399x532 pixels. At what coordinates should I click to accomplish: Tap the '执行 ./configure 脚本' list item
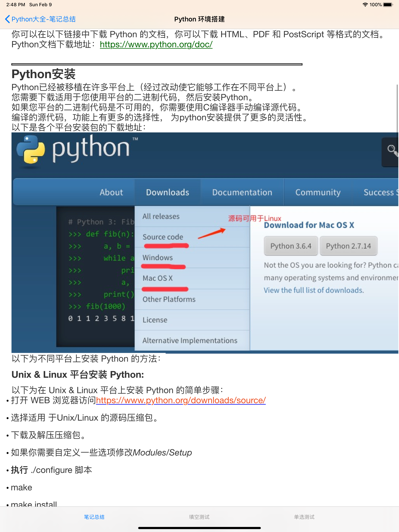(x=51, y=470)
